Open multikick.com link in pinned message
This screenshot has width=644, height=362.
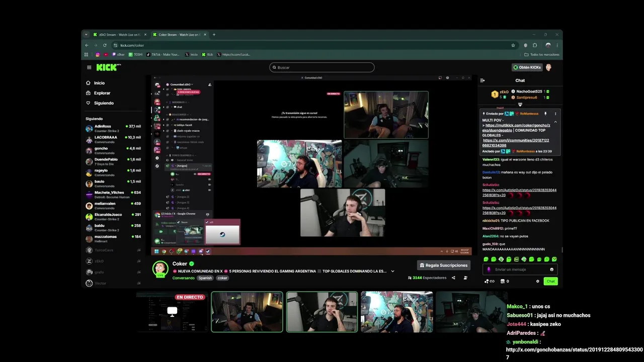pyautogui.click(x=517, y=128)
